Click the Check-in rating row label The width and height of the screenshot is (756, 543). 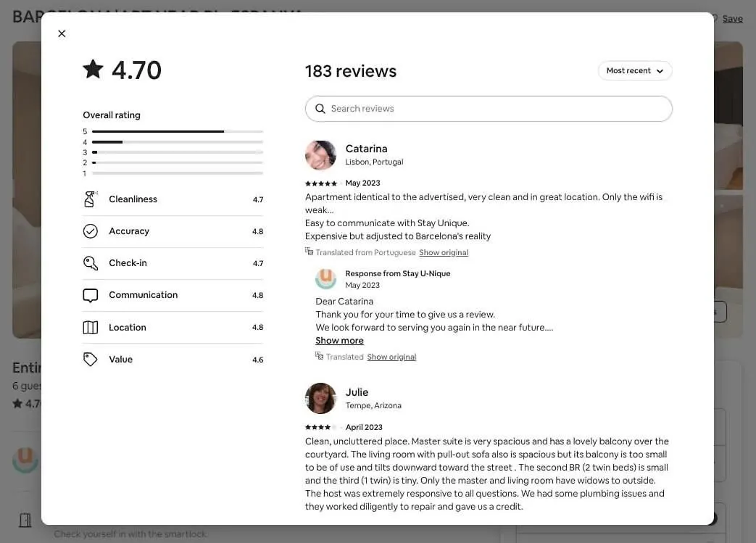click(x=128, y=263)
